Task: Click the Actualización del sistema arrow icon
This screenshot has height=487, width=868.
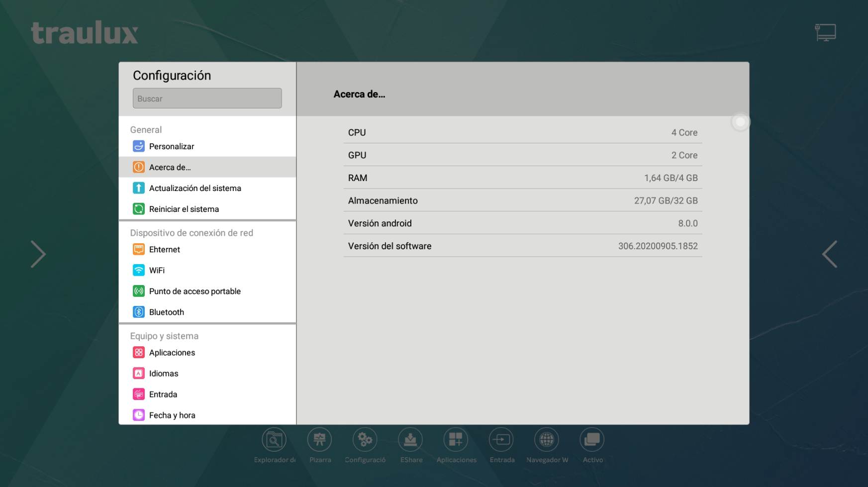Action: pos(139,188)
